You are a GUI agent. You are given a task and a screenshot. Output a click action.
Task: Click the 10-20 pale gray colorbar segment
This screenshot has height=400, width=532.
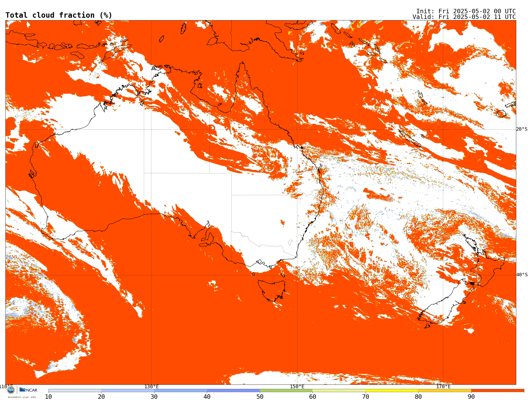pyautogui.click(x=75, y=391)
